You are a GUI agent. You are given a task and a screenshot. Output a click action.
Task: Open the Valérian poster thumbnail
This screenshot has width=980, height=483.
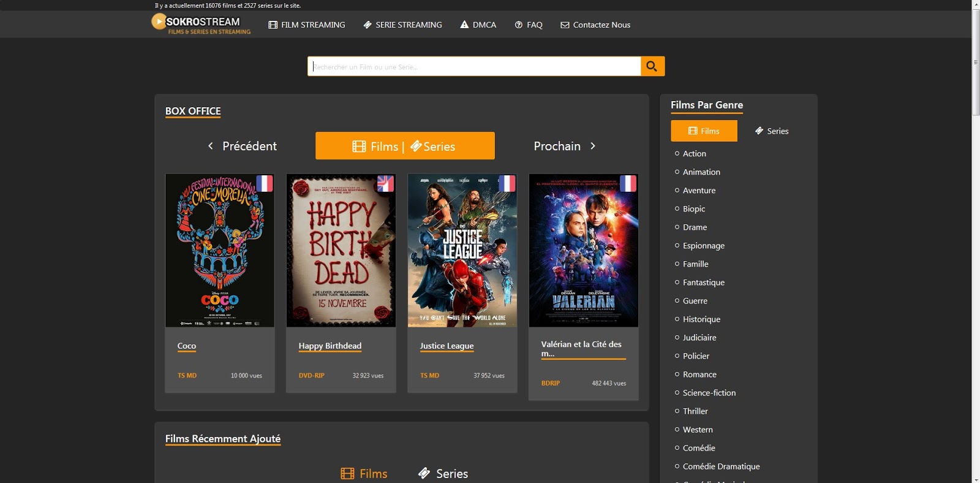click(584, 250)
